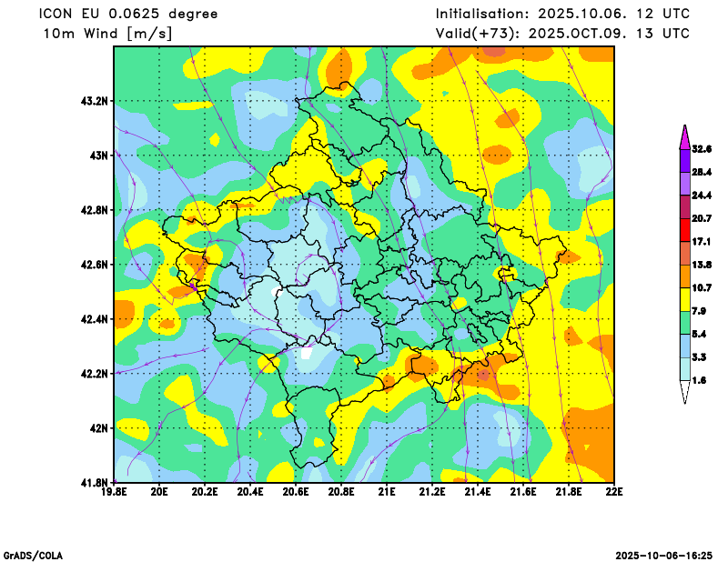
Task: Click the 43.2N latitude axis label
Action: [x=94, y=101]
